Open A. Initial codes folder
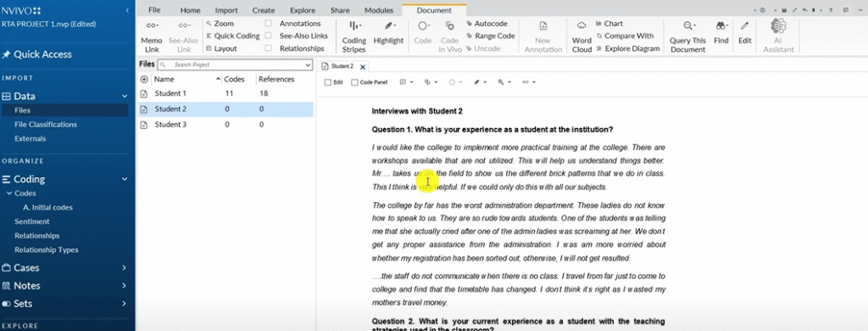Screen dimensions: 868x331 (47, 207)
